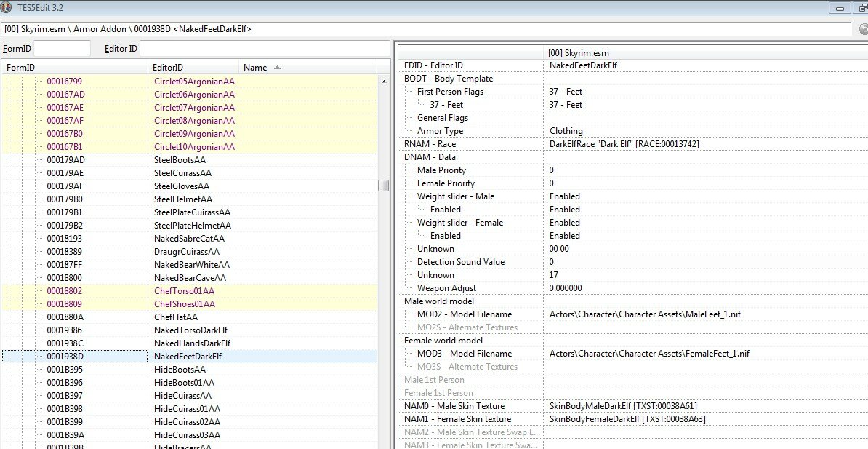Select the HideCuirassAA record
Screen dimensions: 868x449
189,396
